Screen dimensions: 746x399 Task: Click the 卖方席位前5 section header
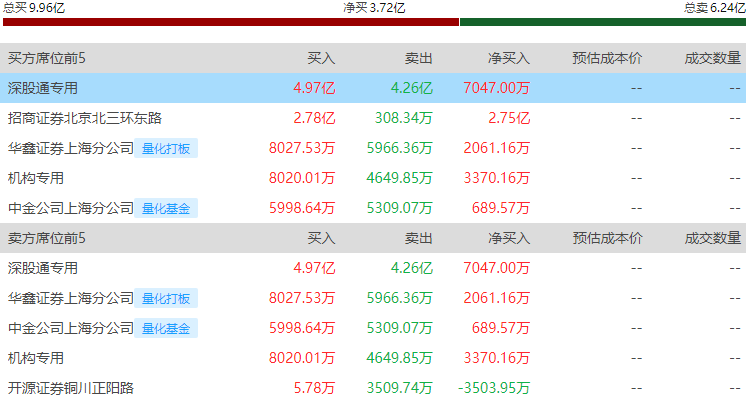pyautogui.click(x=47, y=238)
